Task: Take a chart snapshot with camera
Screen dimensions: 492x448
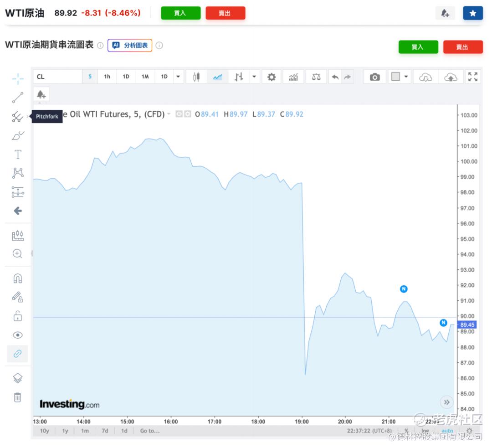Action: (x=374, y=77)
